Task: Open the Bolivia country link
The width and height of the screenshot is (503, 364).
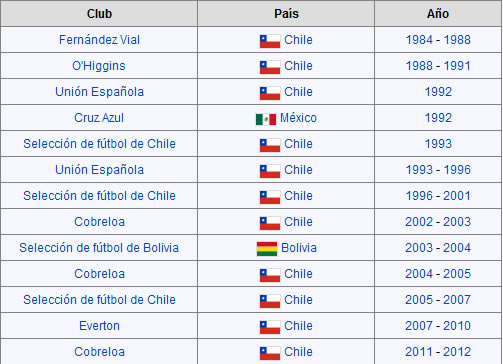Action: [299, 248]
